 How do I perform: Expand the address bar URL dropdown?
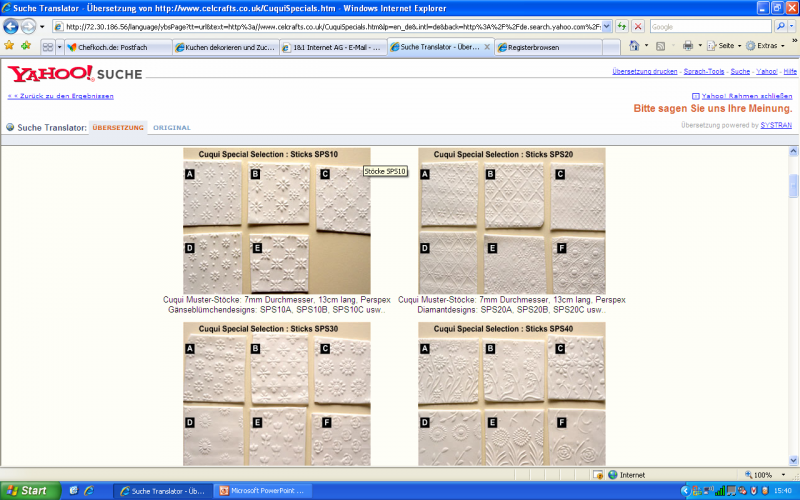point(608,26)
